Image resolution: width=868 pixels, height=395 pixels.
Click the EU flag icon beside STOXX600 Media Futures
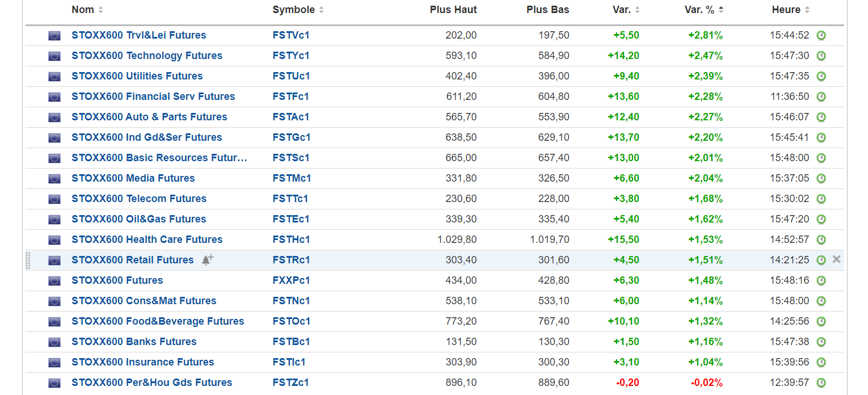[x=54, y=179]
